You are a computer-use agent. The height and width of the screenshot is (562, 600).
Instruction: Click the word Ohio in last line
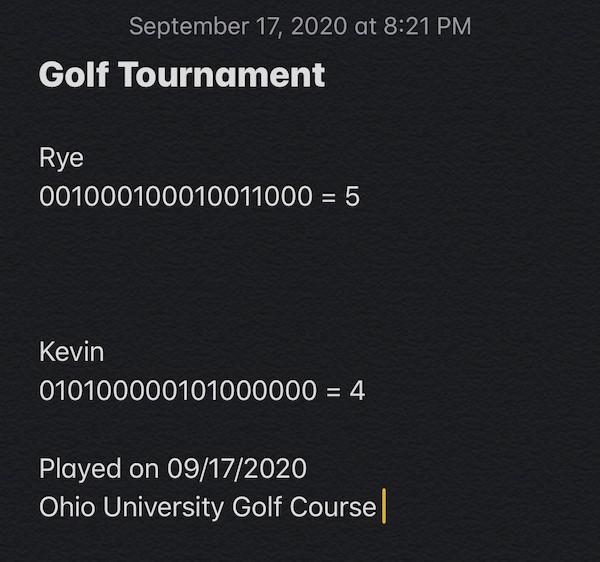67,507
